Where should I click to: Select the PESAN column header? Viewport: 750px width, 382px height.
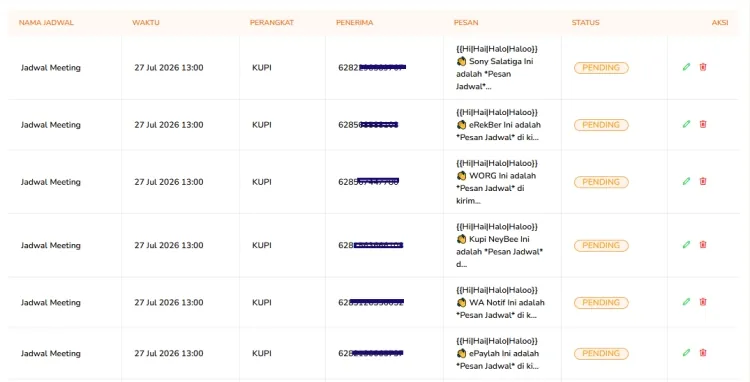click(466, 22)
